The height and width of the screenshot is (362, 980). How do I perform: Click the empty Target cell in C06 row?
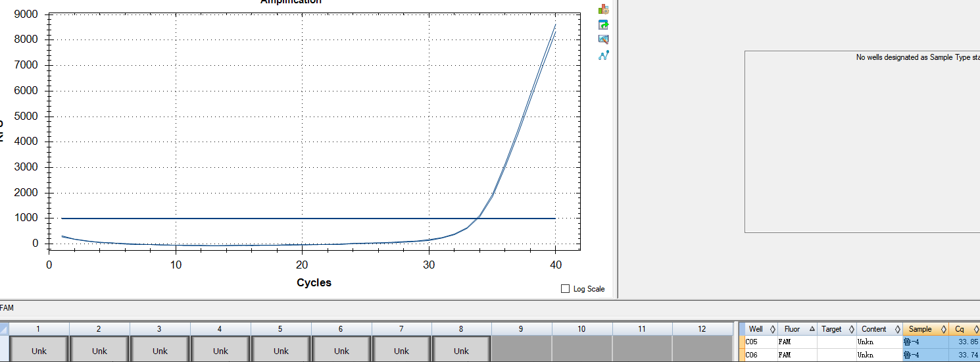pyautogui.click(x=837, y=355)
